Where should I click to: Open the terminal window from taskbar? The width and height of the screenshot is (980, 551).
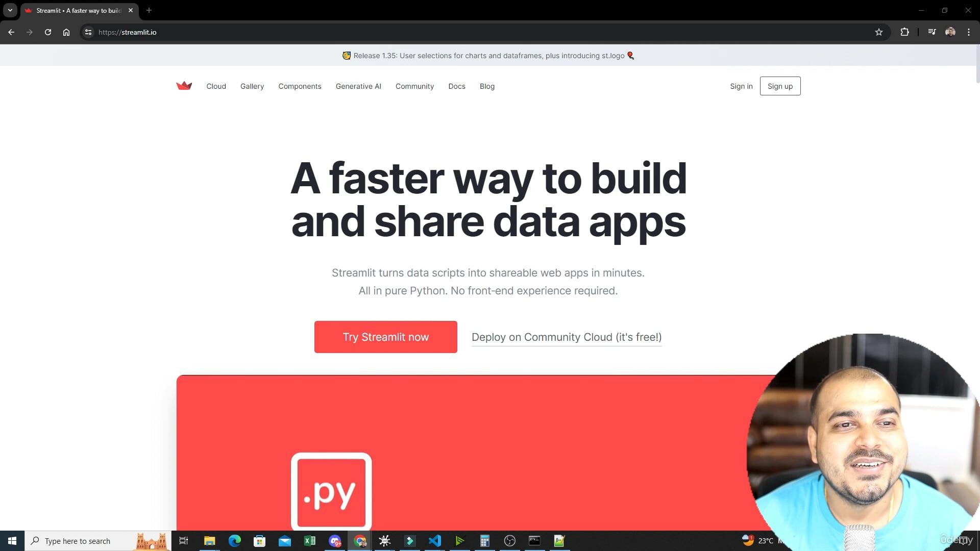coord(534,541)
